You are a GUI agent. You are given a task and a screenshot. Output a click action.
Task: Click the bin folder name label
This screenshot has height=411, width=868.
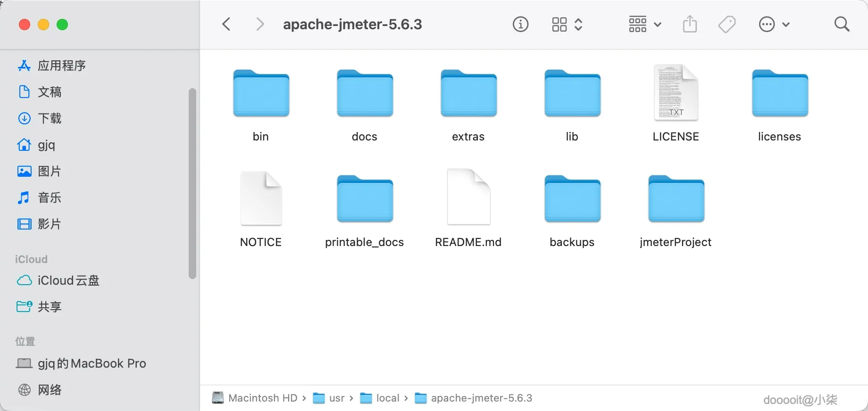261,137
